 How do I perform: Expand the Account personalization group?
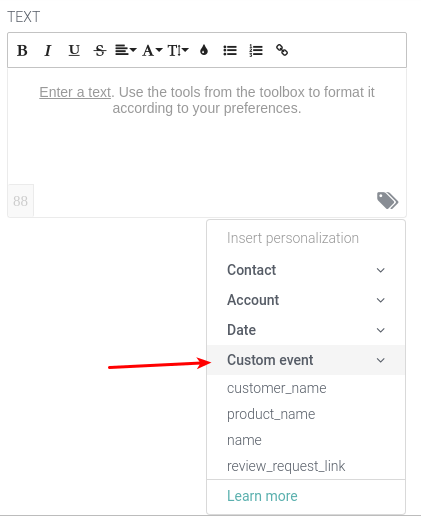tap(306, 300)
